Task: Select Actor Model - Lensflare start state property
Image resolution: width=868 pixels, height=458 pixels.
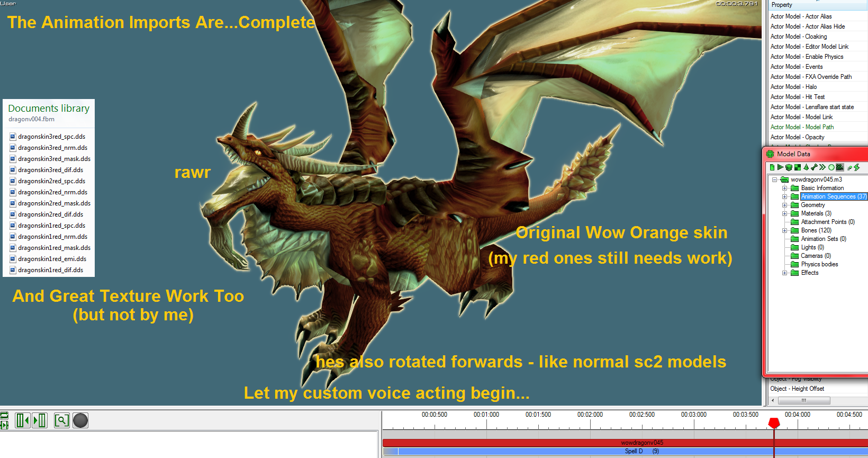Action: (812, 107)
